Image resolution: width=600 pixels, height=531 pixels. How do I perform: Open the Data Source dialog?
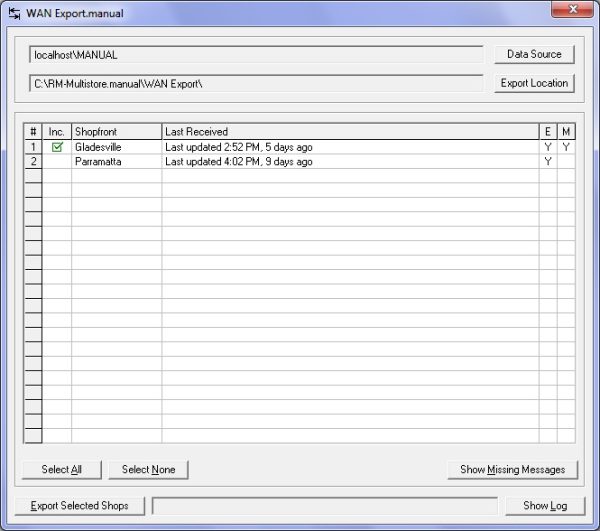click(534, 54)
